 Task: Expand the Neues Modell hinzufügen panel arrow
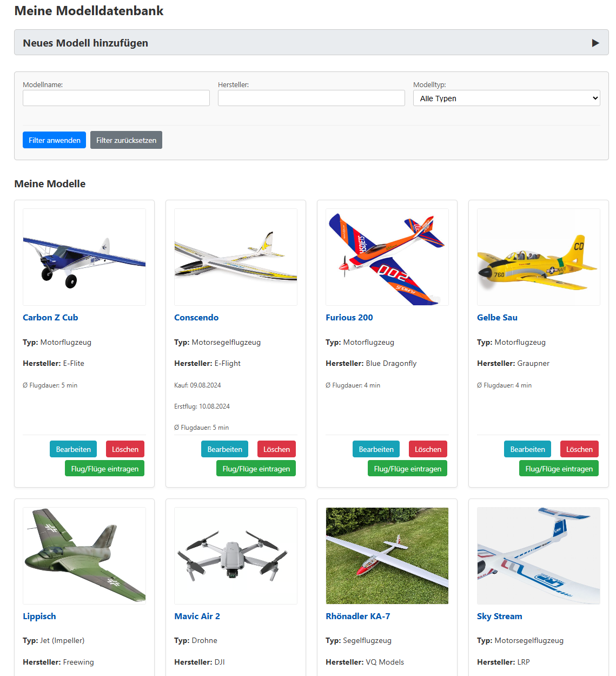[595, 43]
